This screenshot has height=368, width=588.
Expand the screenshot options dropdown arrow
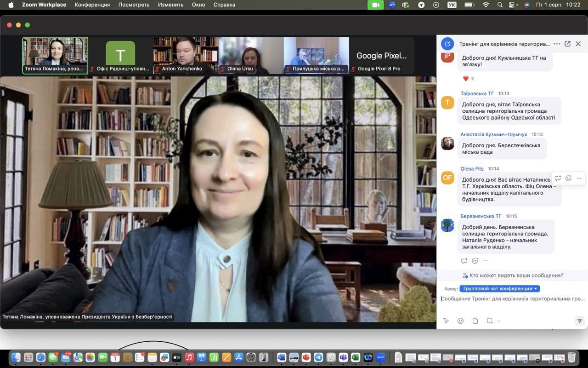coord(499,321)
